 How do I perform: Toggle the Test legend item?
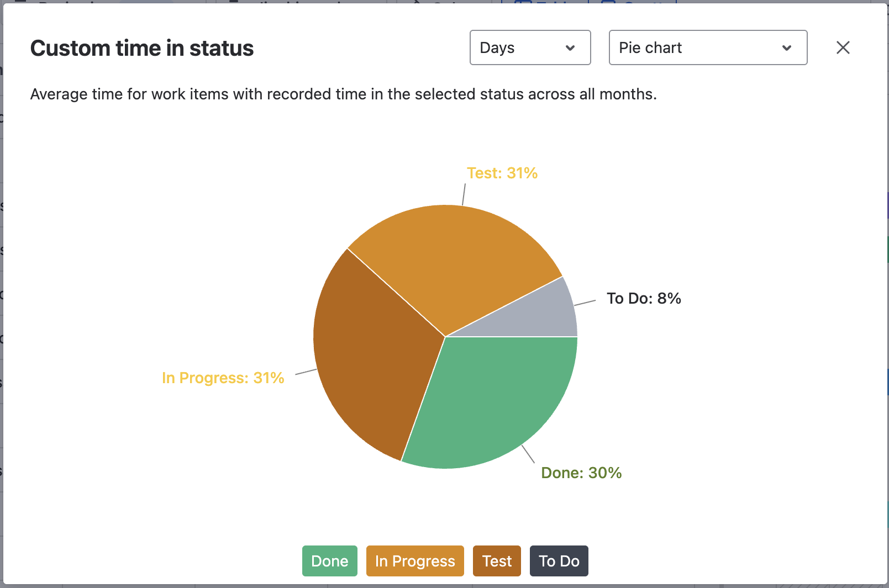(497, 561)
